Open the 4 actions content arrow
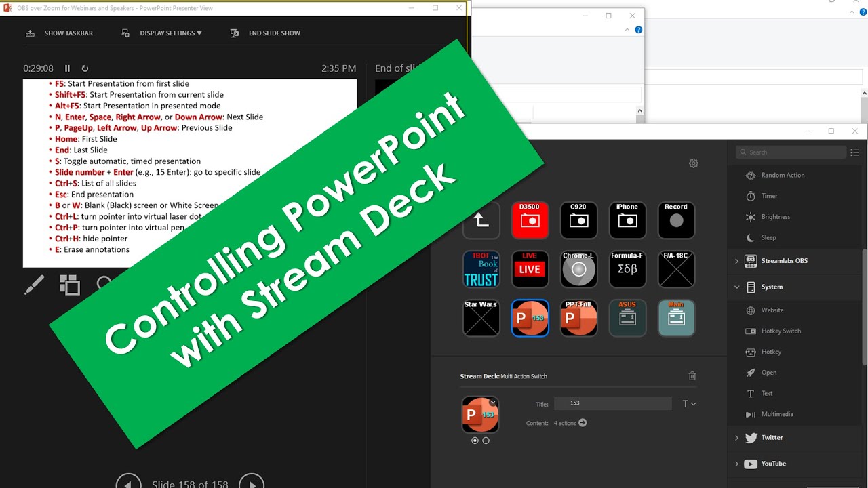This screenshot has height=488, width=868. [x=582, y=423]
